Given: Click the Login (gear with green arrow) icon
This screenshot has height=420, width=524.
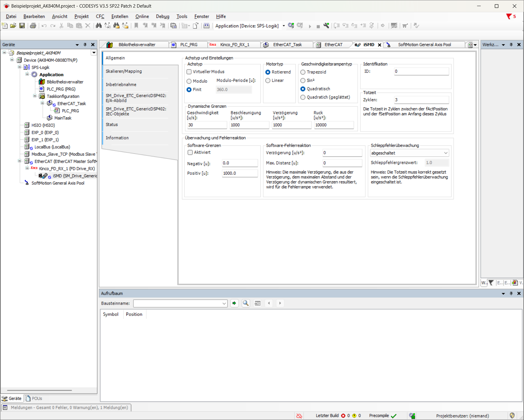Looking at the screenshot, I should pyautogui.click(x=291, y=26).
